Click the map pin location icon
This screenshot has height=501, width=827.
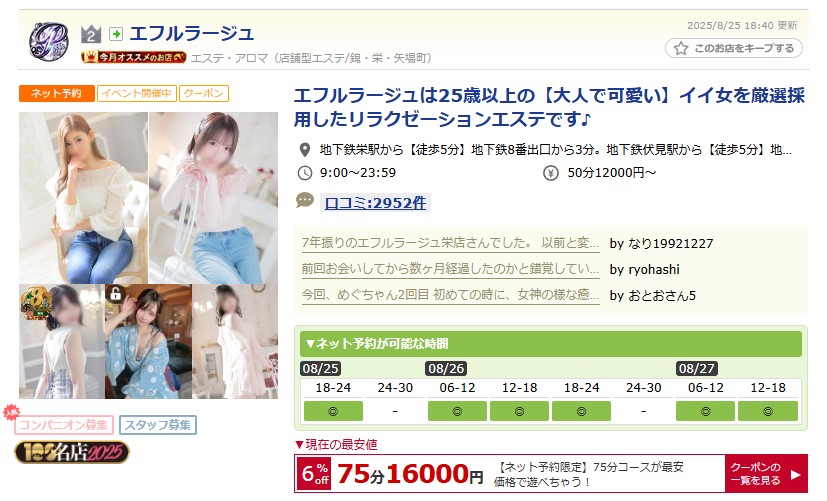point(304,150)
